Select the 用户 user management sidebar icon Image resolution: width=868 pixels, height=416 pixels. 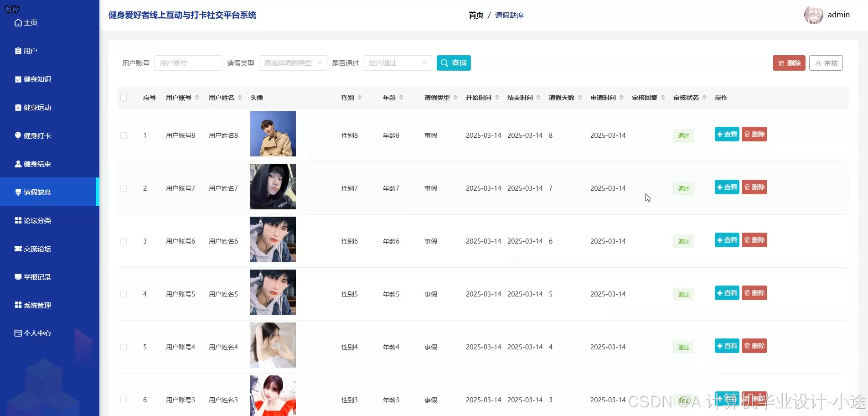tap(18, 51)
